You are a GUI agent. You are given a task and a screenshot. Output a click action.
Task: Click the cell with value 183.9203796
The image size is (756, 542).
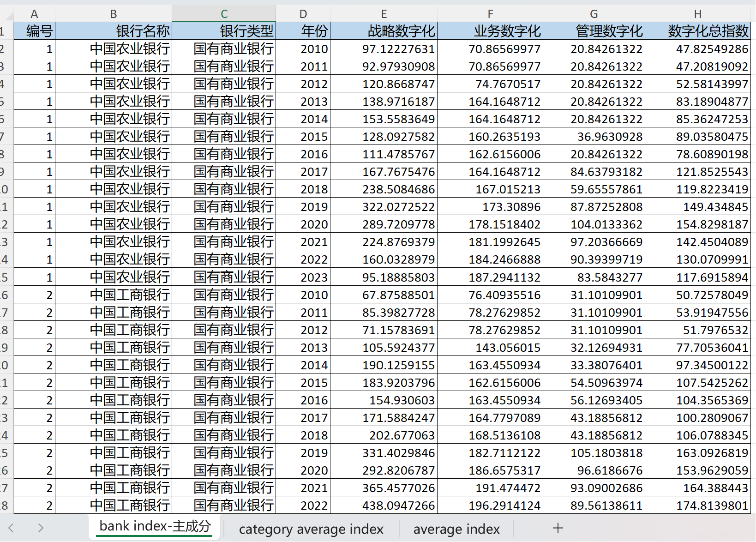(x=384, y=382)
